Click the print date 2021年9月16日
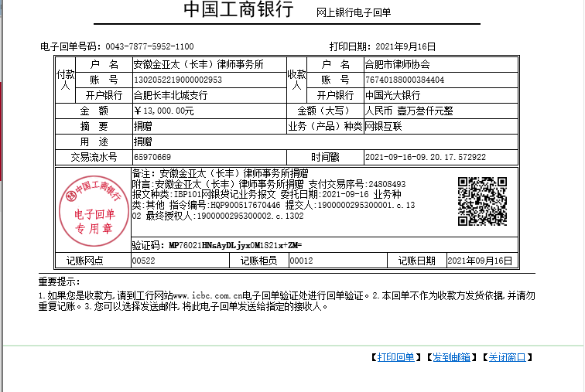This screenshot has width=585, height=392. tap(405, 46)
